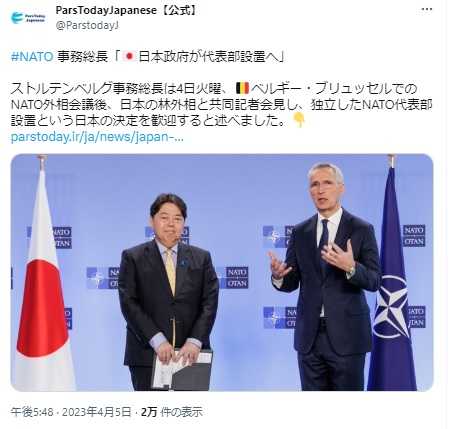The height and width of the screenshot is (429, 450).
Task: Open the 午後5:48 timestamp
Action: tap(32, 412)
